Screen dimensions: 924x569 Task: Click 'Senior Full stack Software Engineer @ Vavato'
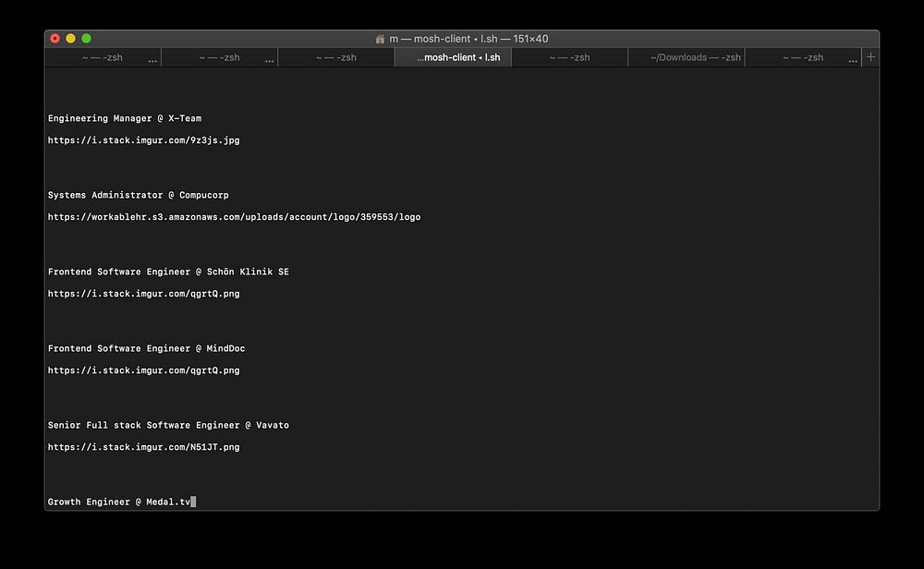(168, 425)
